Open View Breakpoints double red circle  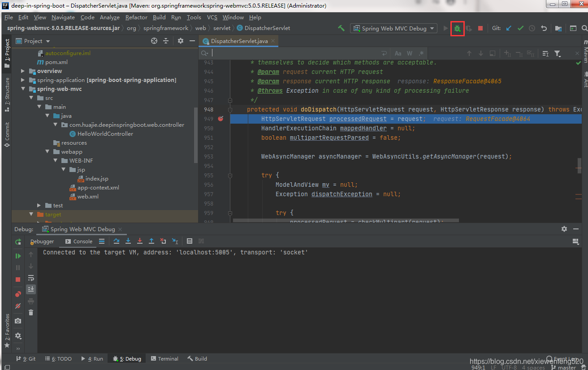[x=18, y=294]
